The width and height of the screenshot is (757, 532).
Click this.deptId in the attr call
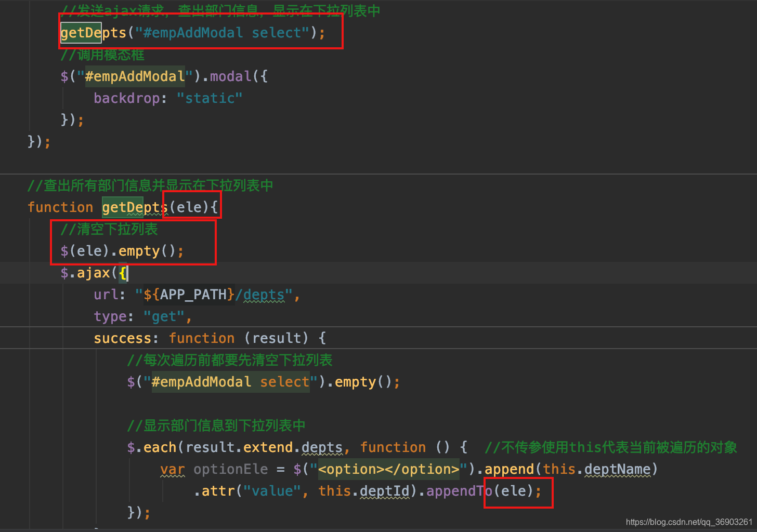363,491
